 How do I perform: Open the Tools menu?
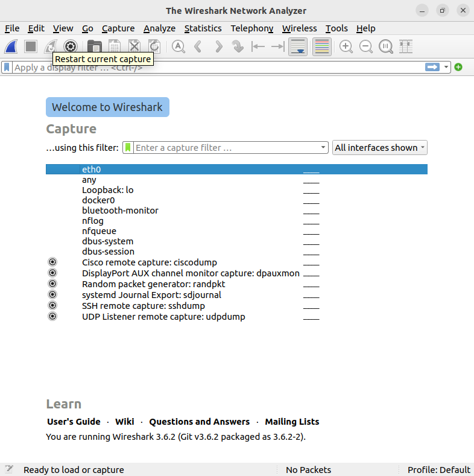(337, 28)
